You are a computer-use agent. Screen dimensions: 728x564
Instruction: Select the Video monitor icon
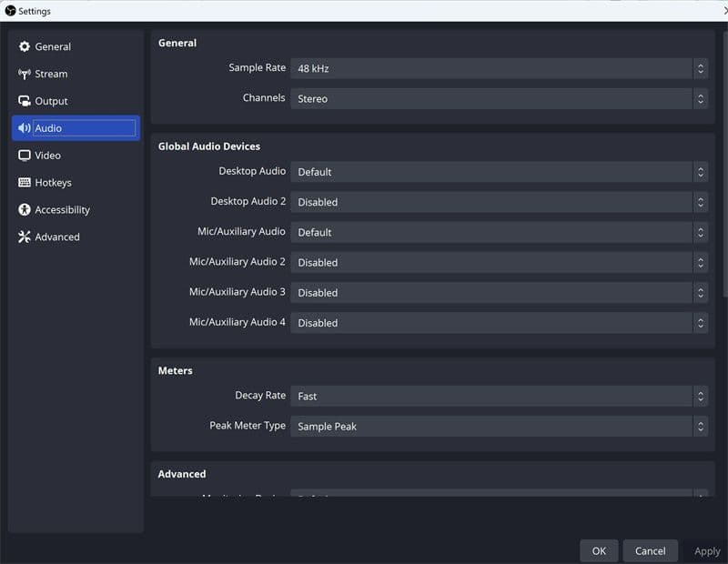(25, 155)
